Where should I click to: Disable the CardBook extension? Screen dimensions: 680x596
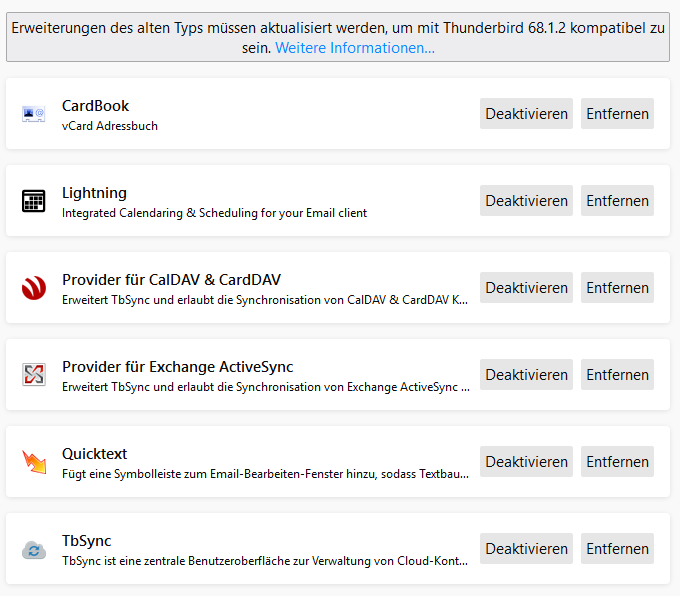[x=526, y=114]
